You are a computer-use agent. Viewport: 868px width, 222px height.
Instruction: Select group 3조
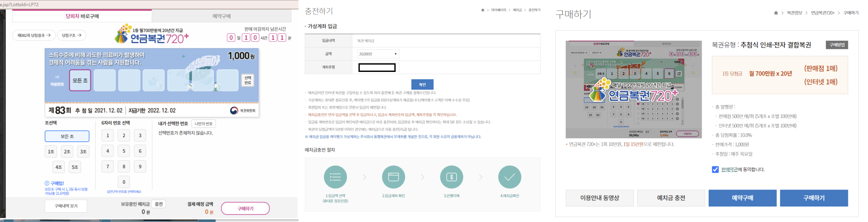(x=83, y=151)
